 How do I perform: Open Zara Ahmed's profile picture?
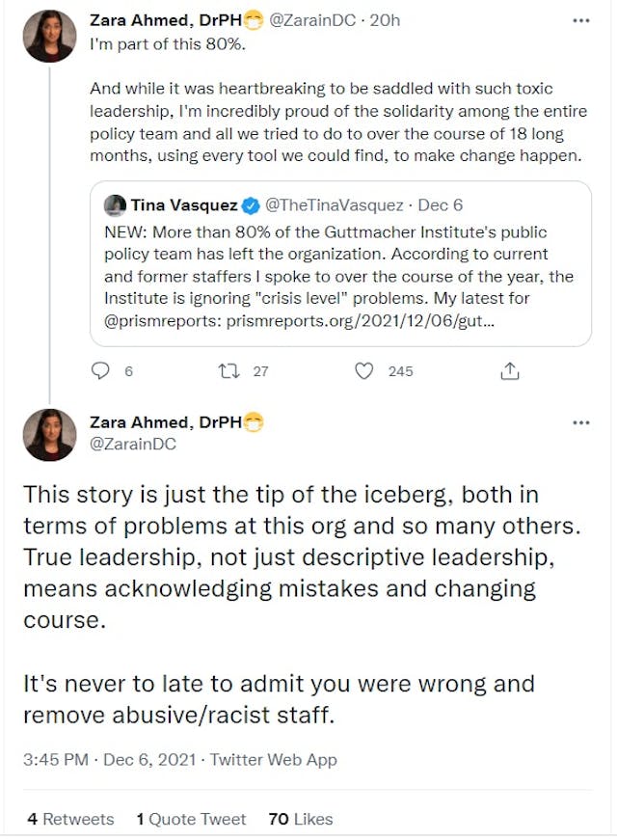49,36
